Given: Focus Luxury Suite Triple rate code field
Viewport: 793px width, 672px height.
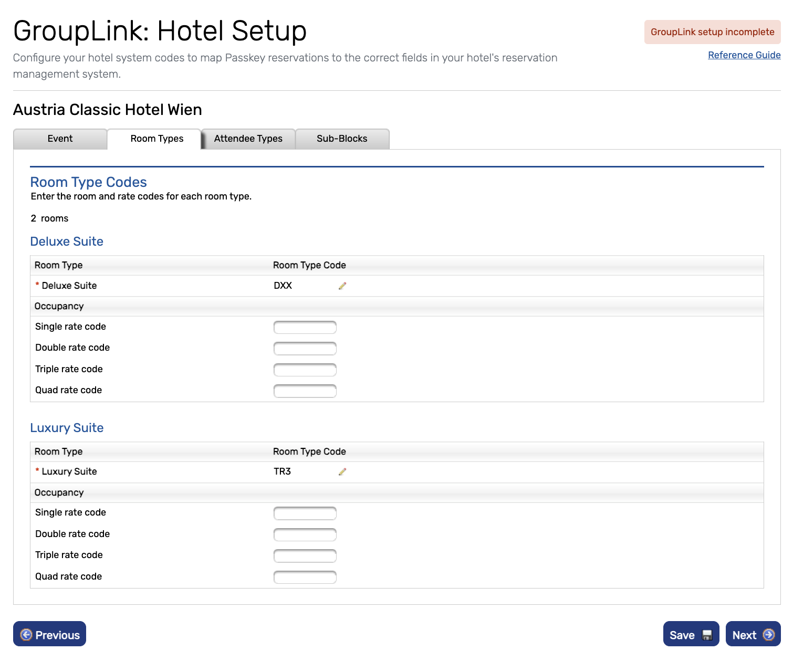Looking at the screenshot, I should [305, 555].
